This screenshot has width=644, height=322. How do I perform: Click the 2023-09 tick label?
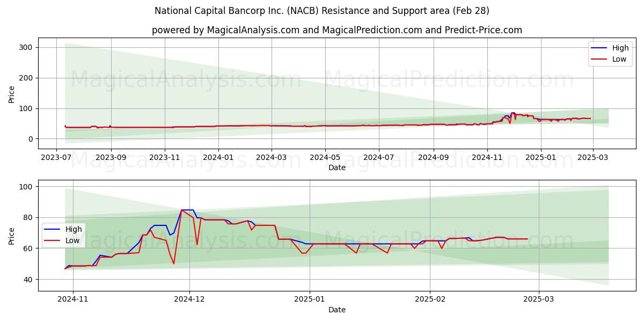[x=111, y=157]
